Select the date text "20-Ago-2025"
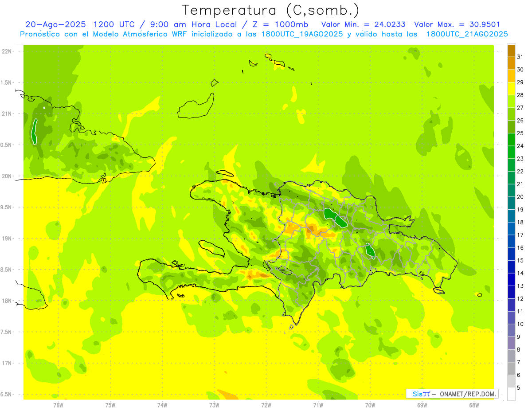The image size is (532, 411). point(56,24)
